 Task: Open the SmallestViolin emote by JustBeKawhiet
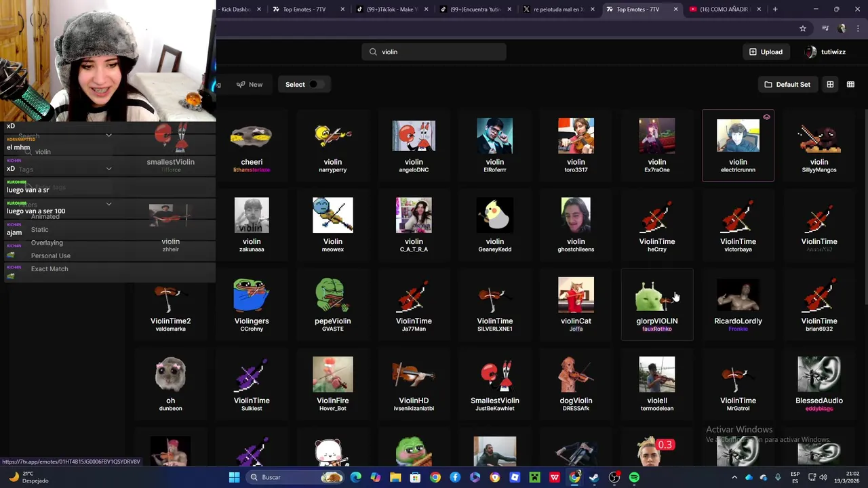point(495,384)
